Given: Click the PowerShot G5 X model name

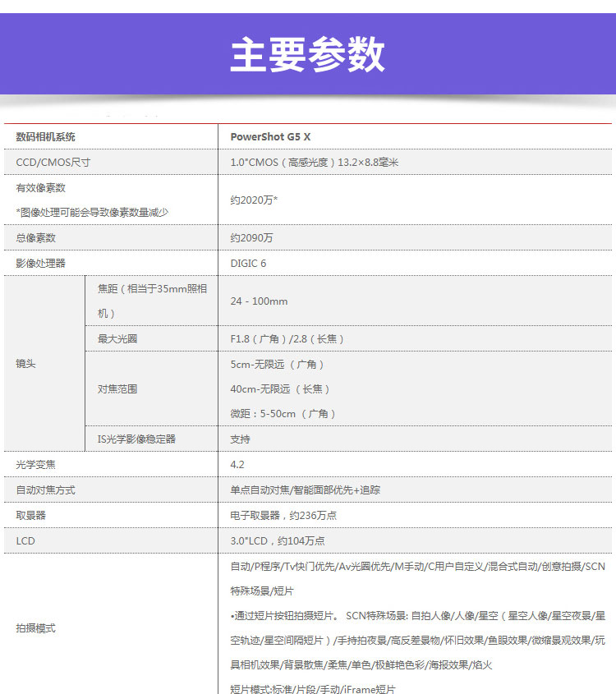Looking at the screenshot, I should click(x=270, y=137).
